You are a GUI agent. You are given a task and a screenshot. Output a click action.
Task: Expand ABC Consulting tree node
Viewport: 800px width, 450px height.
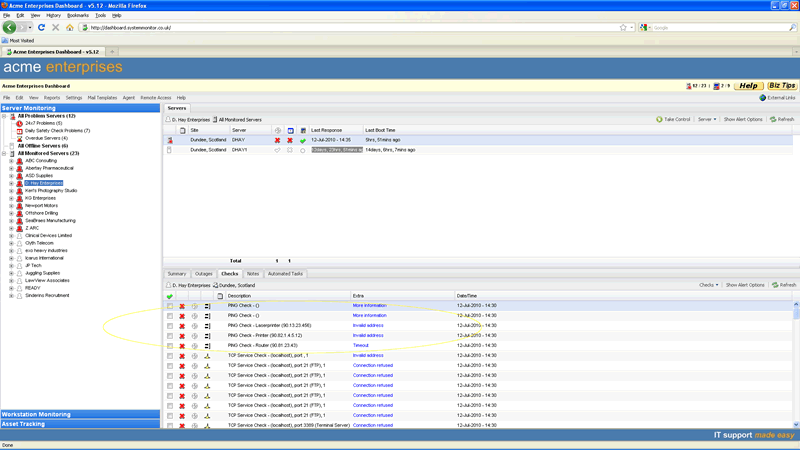coord(11,161)
